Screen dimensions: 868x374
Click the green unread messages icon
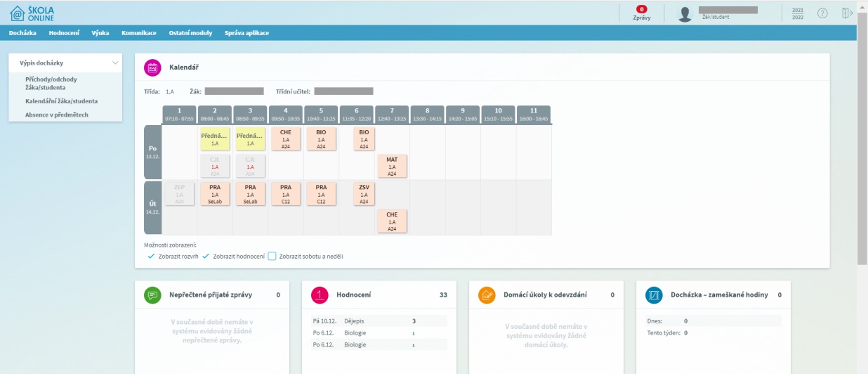click(152, 295)
